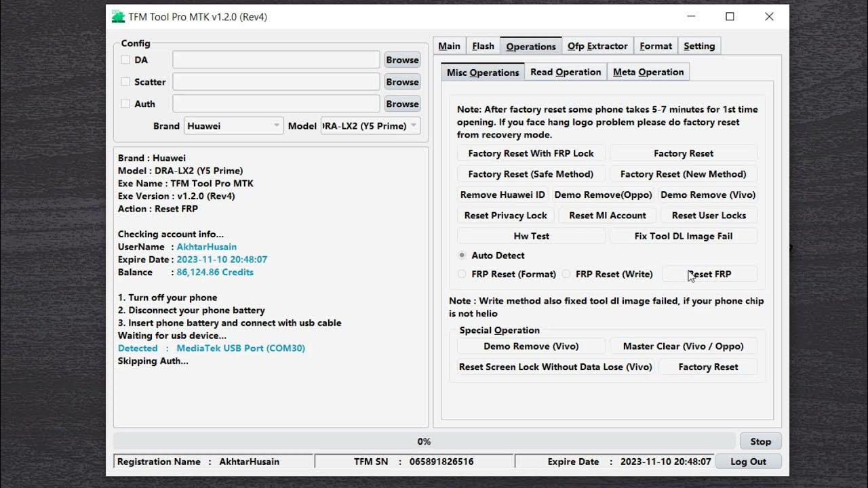Go to the Ofp Extractor tab
Image resolution: width=868 pixels, height=488 pixels.
[597, 46]
